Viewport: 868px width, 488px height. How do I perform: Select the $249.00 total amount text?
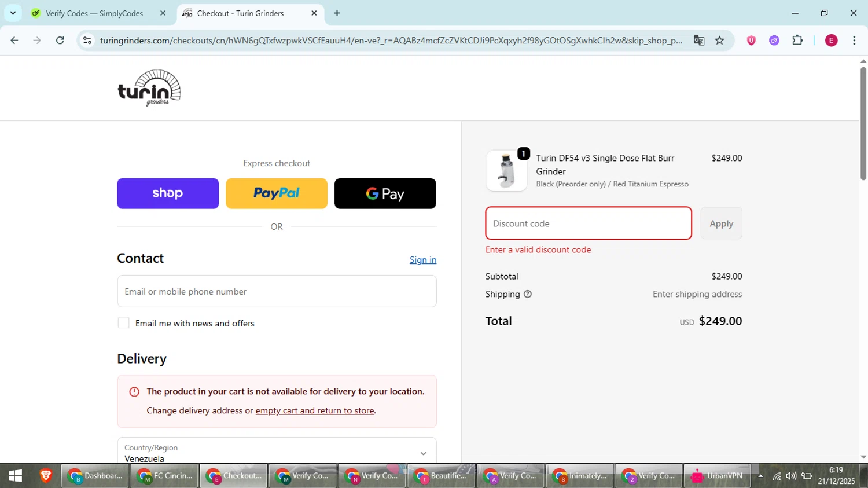720,321
